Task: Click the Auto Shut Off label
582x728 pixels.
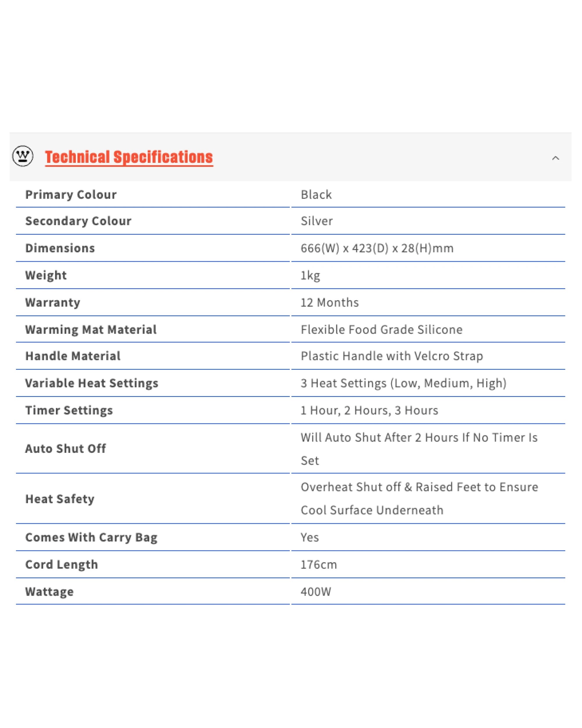Action: [65, 448]
